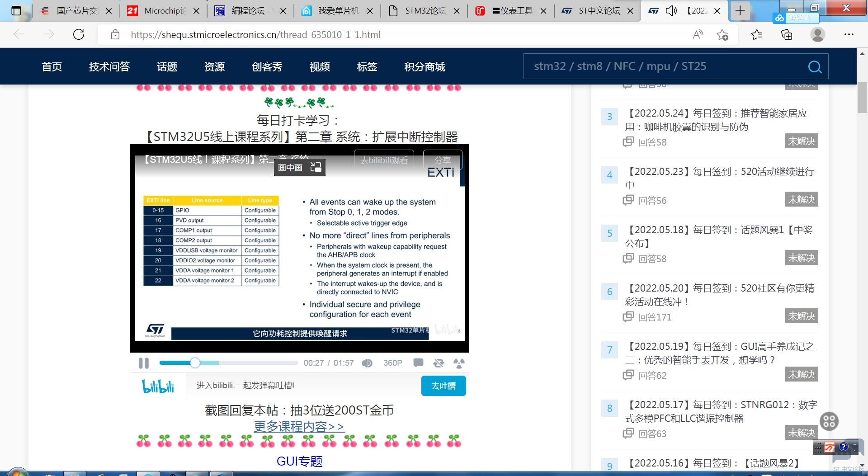Open 创客秀 navigation item

coord(267,67)
